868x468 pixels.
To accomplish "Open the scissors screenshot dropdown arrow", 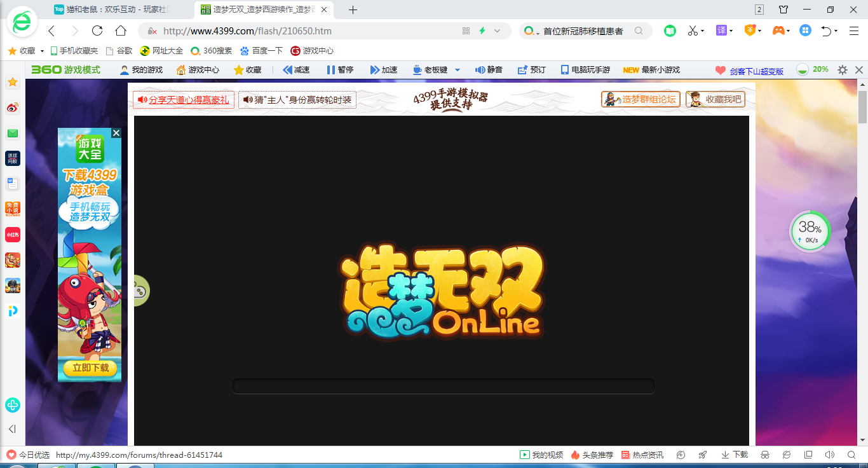I will [703, 31].
